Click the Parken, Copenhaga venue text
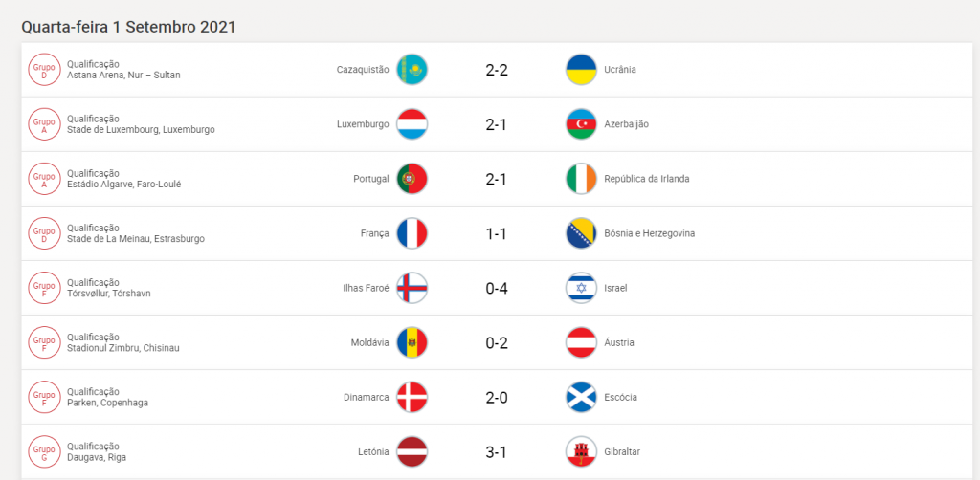This screenshot has height=480, width=980. pyautogui.click(x=107, y=403)
